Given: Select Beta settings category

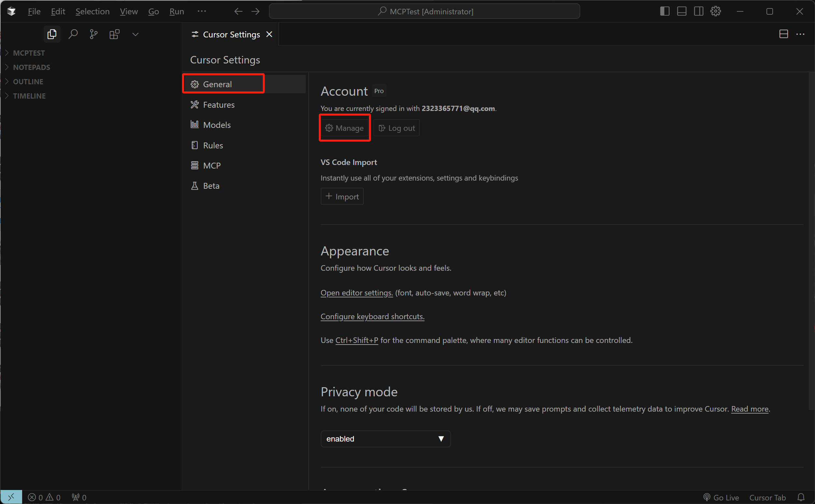Looking at the screenshot, I should (245, 186).
